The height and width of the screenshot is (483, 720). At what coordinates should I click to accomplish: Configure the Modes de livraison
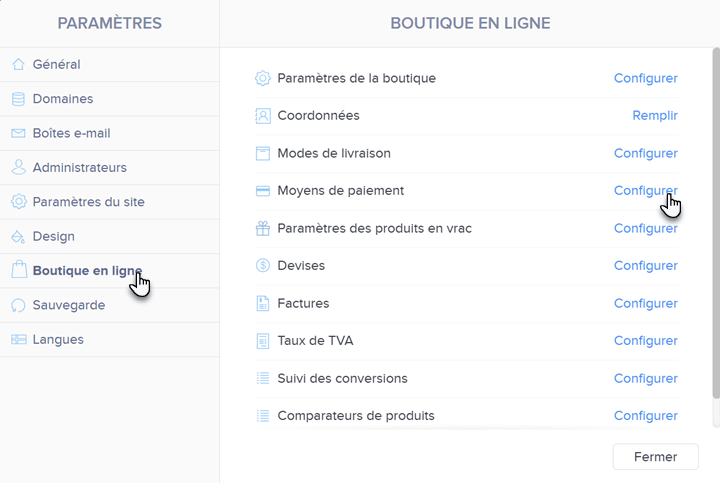tap(646, 153)
